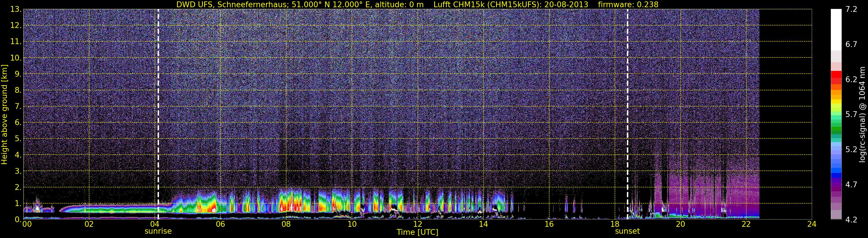Screen dimensions: 868x238
Task: Click the white dashed sunrise marker line
Action: pos(158,114)
